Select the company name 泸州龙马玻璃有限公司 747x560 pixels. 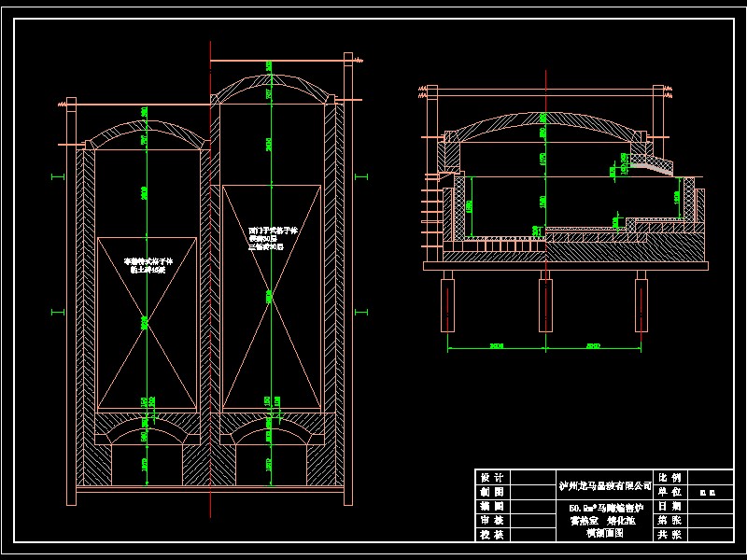tap(605, 484)
